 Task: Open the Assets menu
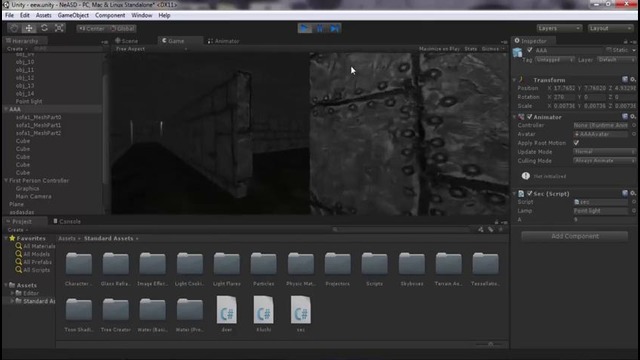(43, 16)
